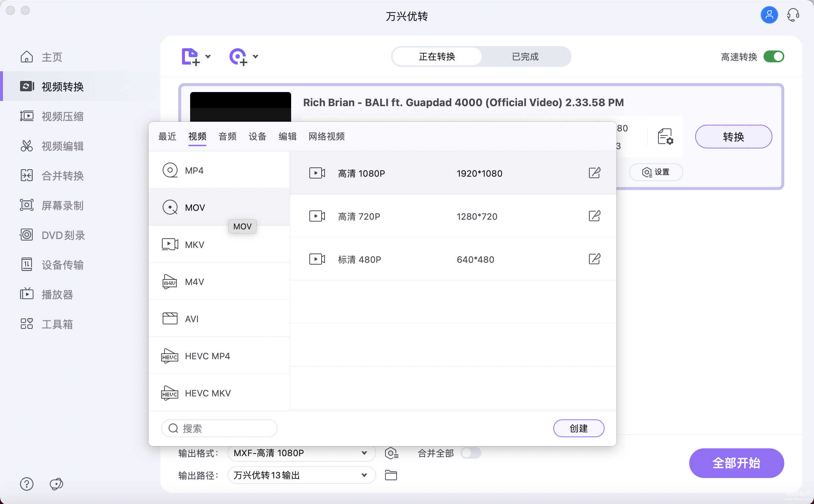
Task: Click the add file icon
Action: 190,57
